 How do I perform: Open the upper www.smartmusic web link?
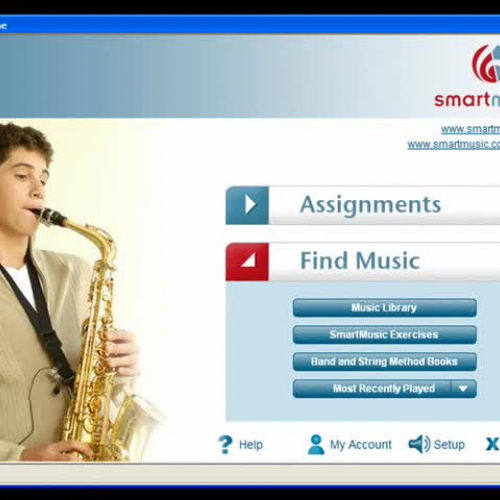(470, 129)
